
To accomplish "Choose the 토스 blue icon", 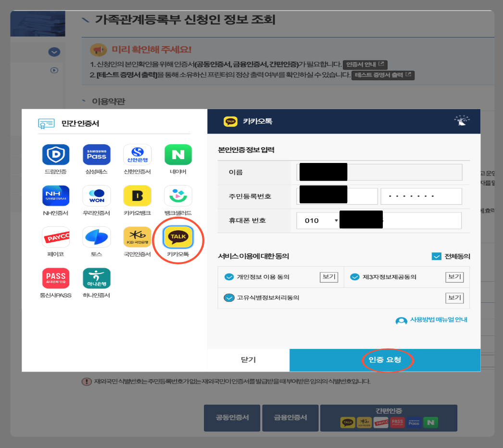I will pos(96,237).
